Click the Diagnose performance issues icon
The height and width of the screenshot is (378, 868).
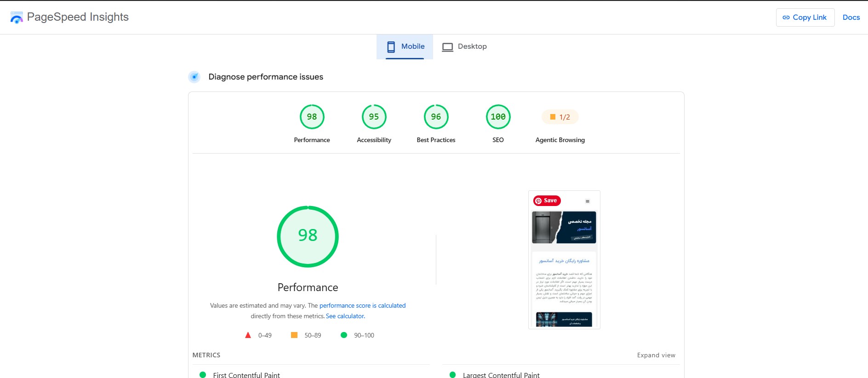[x=194, y=77]
